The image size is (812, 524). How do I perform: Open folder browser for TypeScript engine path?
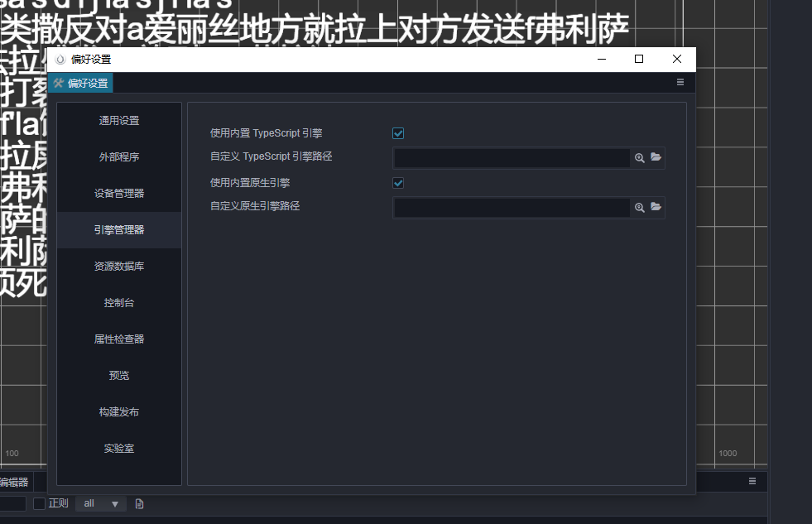[656, 157]
